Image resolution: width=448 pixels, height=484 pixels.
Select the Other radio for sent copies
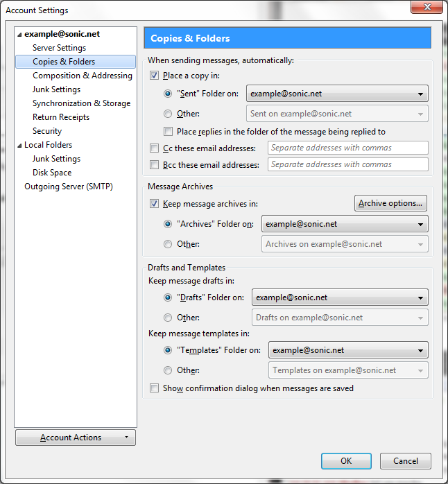coord(168,114)
